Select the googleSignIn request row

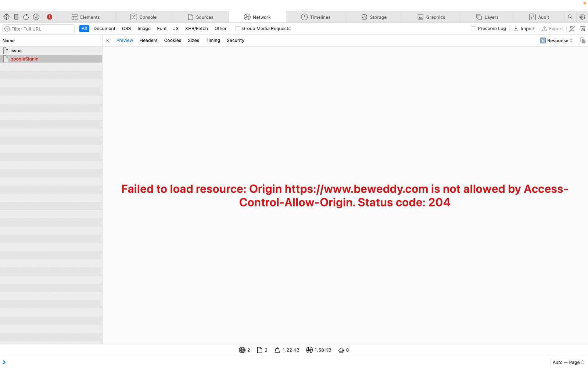51,59
